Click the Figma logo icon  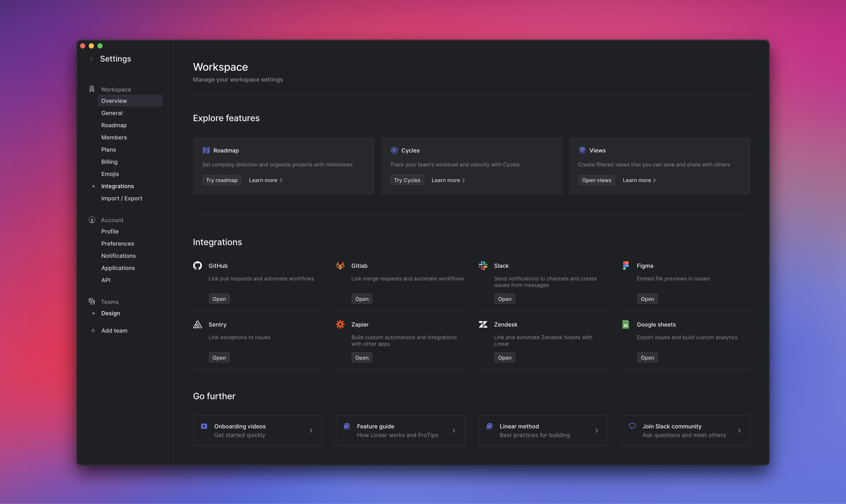(626, 266)
